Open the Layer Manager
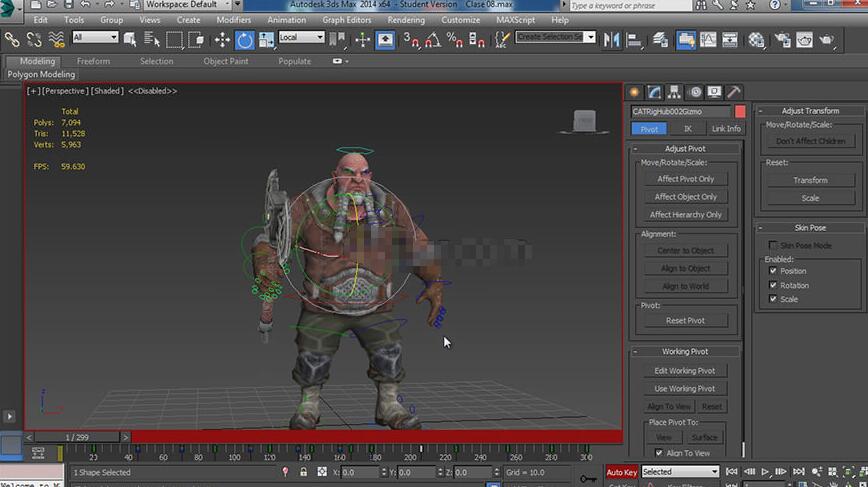Image resolution: width=868 pixels, height=487 pixels. pyautogui.click(x=660, y=39)
